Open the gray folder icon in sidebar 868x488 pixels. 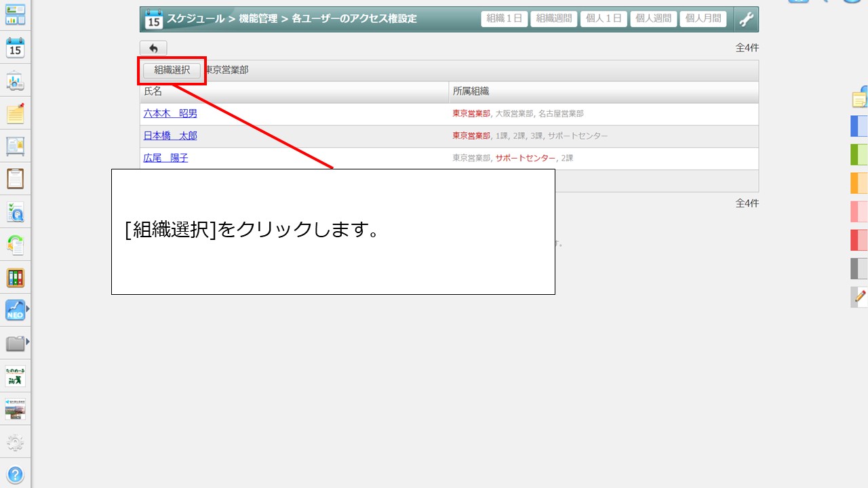pyautogui.click(x=15, y=343)
